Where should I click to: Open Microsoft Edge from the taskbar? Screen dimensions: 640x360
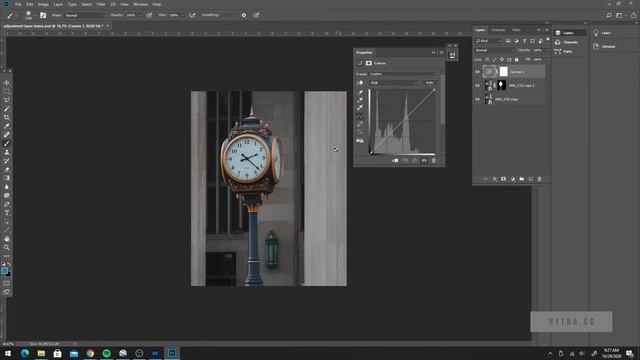point(25,353)
